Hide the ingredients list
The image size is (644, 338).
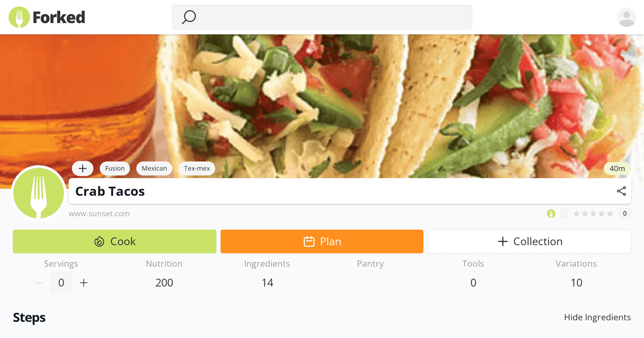597,317
